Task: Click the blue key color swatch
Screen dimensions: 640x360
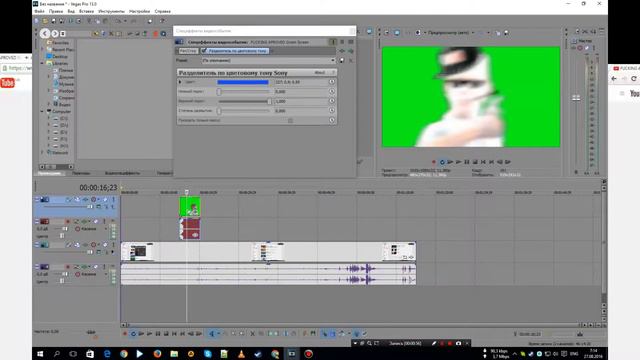Action: (x=243, y=82)
